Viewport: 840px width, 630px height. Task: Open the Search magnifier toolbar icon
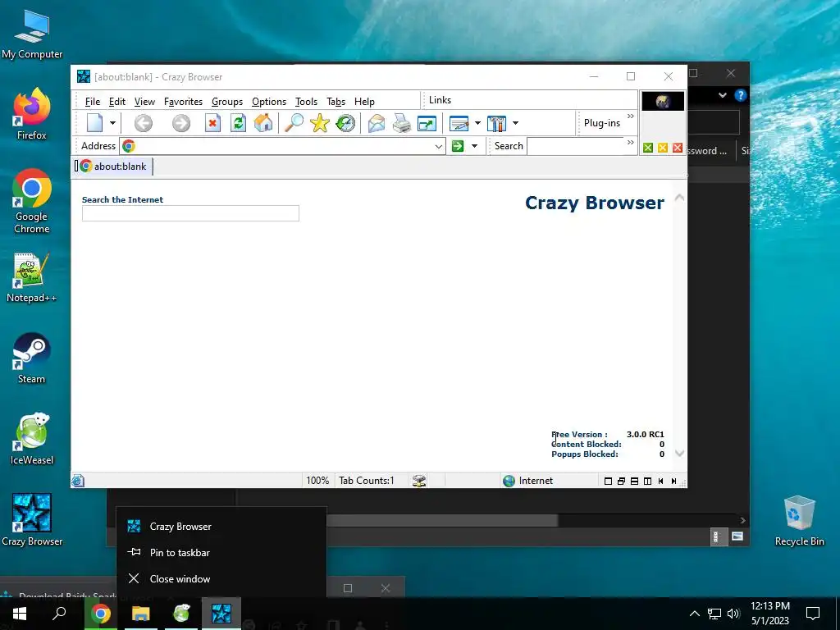click(294, 123)
